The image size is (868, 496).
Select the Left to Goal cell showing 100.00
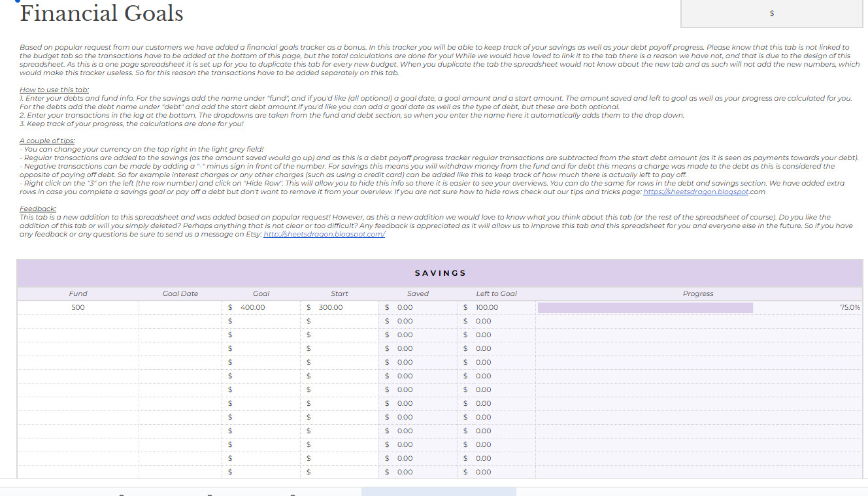click(x=497, y=307)
